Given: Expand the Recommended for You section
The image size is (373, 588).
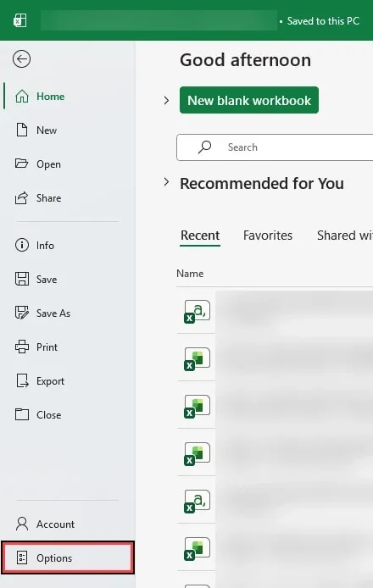Looking at the screenshot, I should (166, 182).
